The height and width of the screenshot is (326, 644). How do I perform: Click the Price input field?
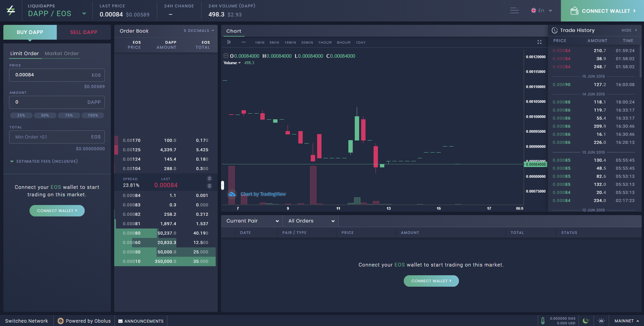[57, 75]
